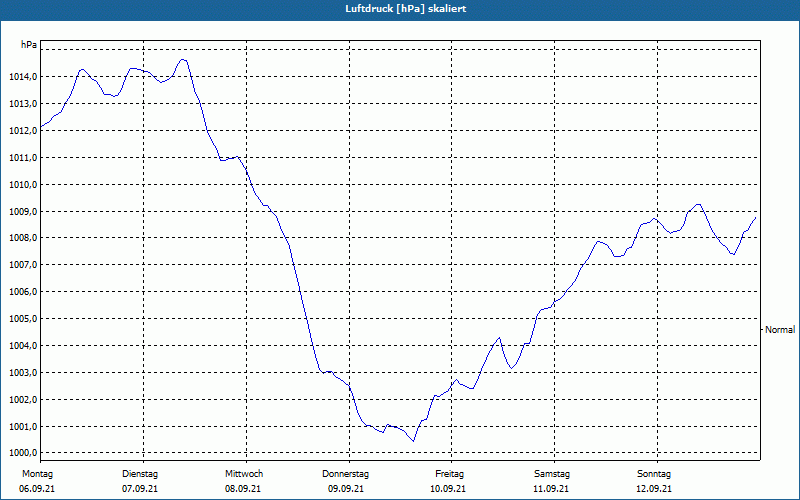Select the 'Freitag' day label

(x=449, y=474)
